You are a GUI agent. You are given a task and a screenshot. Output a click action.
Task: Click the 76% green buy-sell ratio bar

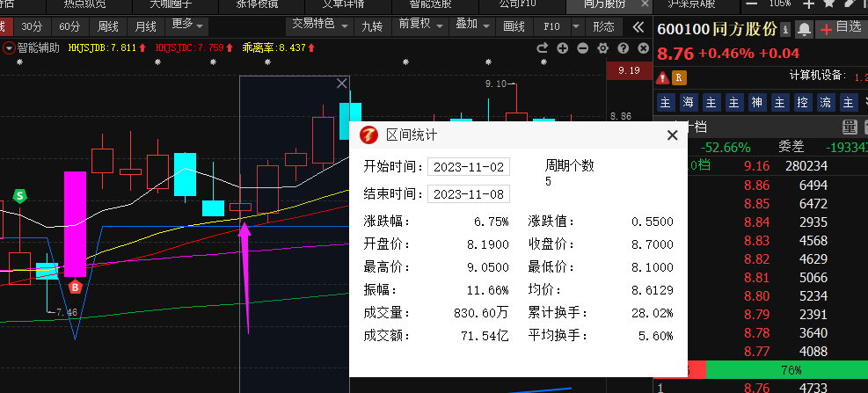(x=790, y=370)
